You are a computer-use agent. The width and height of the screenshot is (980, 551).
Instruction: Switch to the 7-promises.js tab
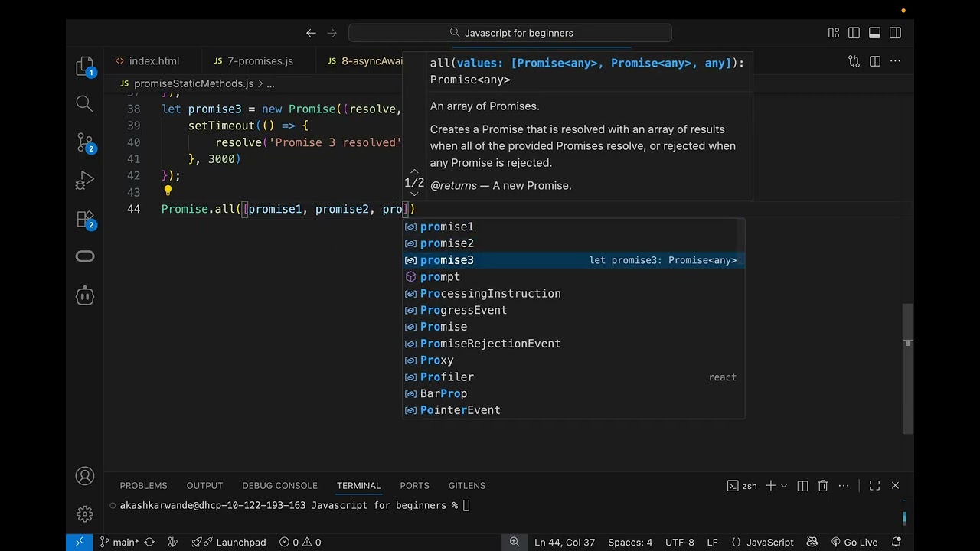[x=253, y=61]
